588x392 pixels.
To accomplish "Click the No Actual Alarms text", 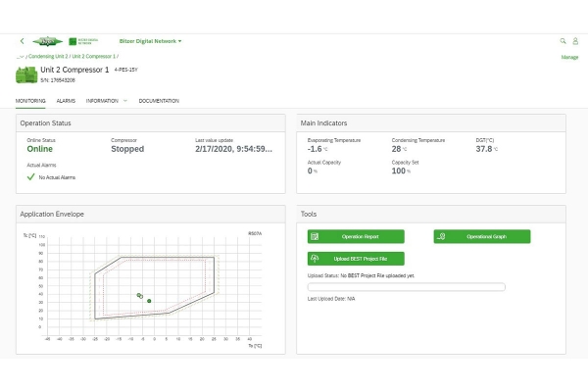I will point(57,177).
